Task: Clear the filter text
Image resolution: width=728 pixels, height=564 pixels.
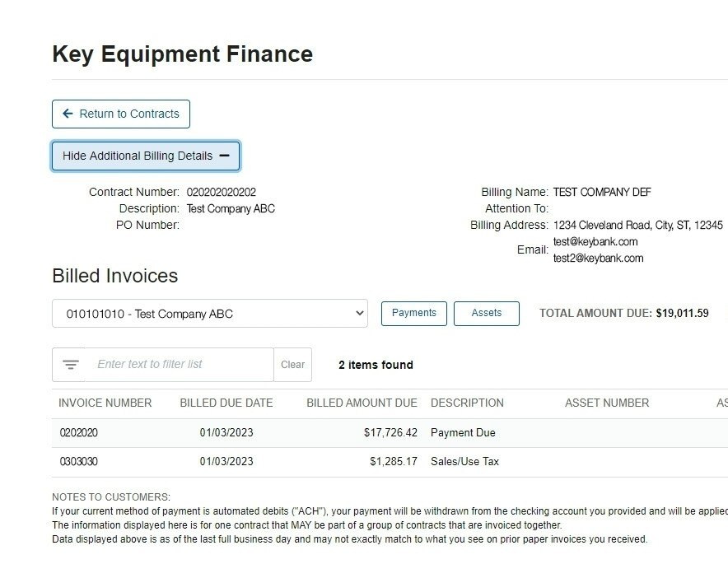Action: point(292,365)
